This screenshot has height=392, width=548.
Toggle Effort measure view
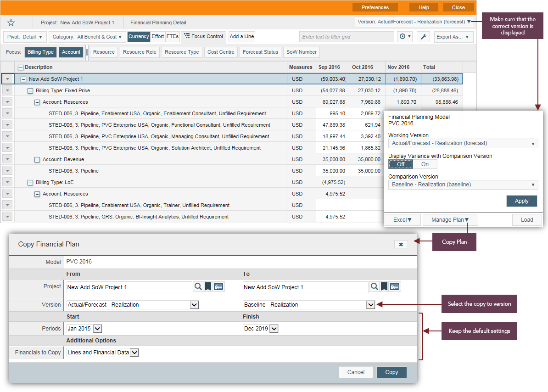(157, 36)
